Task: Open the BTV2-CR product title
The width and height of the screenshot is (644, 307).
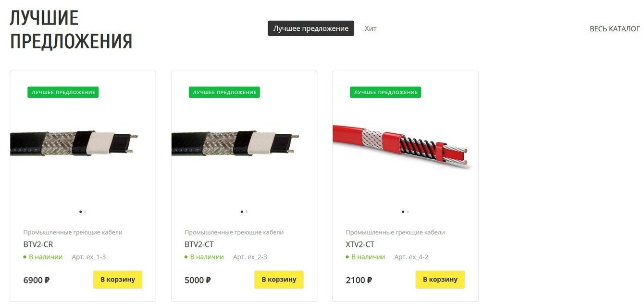Action: click(x=38, y=244)
